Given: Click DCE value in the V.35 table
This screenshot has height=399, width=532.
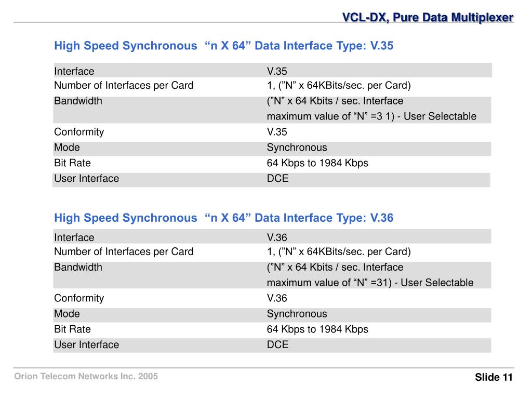Looking at the screenshot, I should [277, 179].
